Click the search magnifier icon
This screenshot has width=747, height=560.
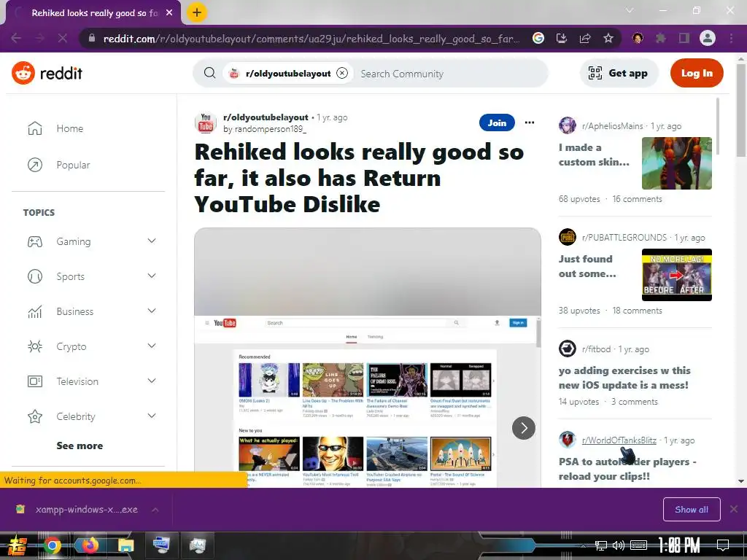tap(209, 73)
